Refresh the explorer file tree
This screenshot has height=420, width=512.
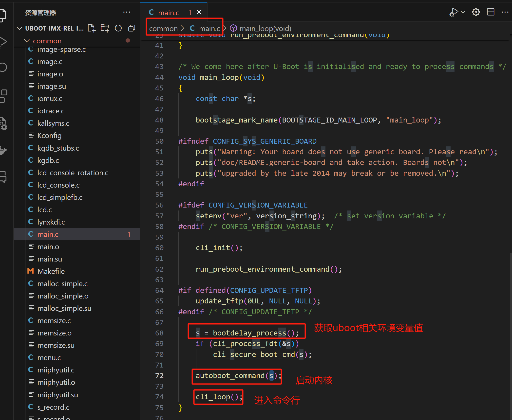[x=118, y=28]
